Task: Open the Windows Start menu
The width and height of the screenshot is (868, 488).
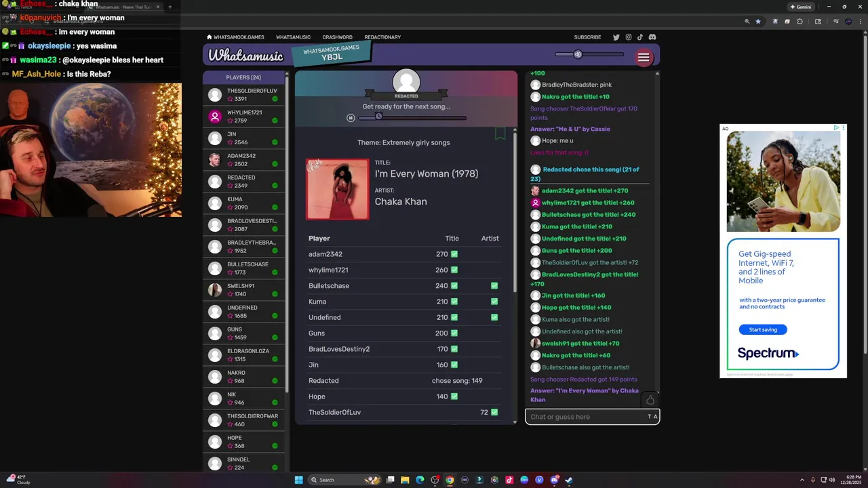Action: point(298,480)
